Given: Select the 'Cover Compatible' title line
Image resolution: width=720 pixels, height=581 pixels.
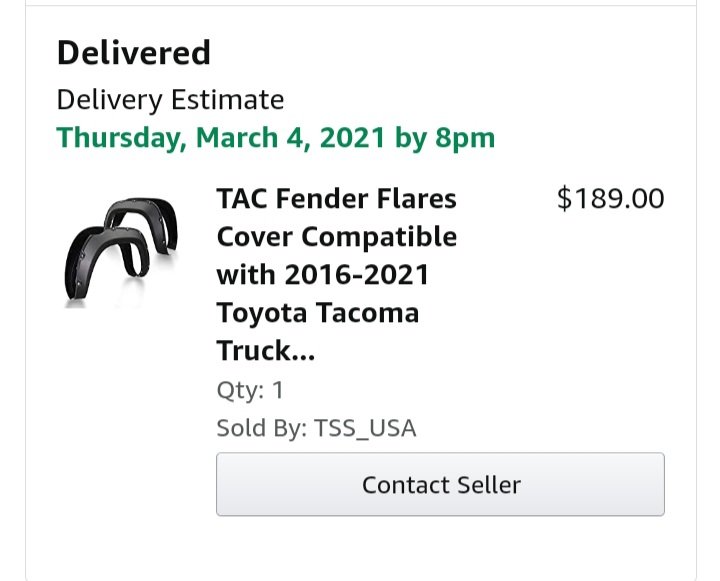Looking at the screenshot, I should click(337, 237).
